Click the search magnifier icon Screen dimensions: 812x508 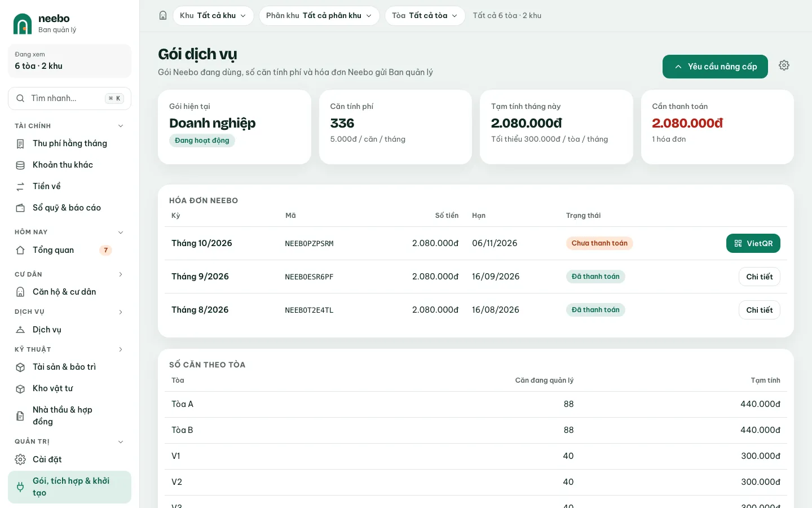pos(20,98)
